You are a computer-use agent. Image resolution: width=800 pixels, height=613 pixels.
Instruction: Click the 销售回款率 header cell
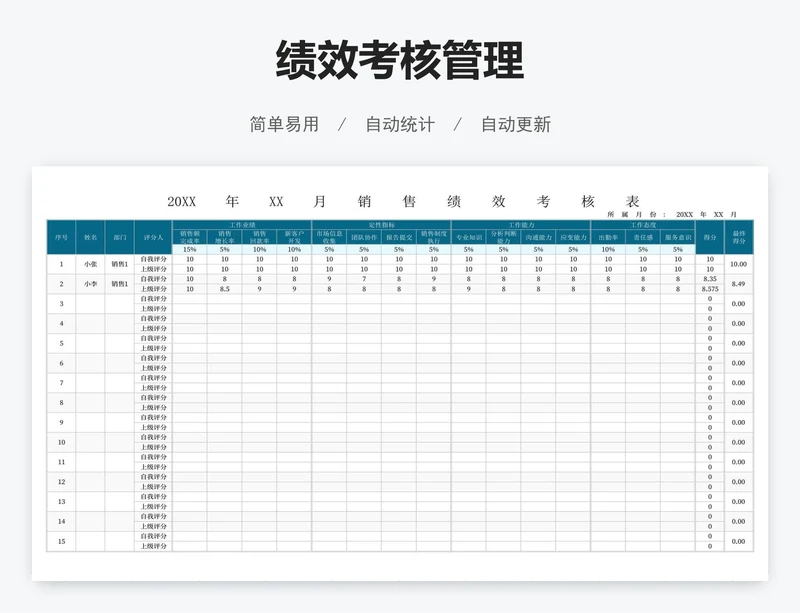click(x=259, y=237)
